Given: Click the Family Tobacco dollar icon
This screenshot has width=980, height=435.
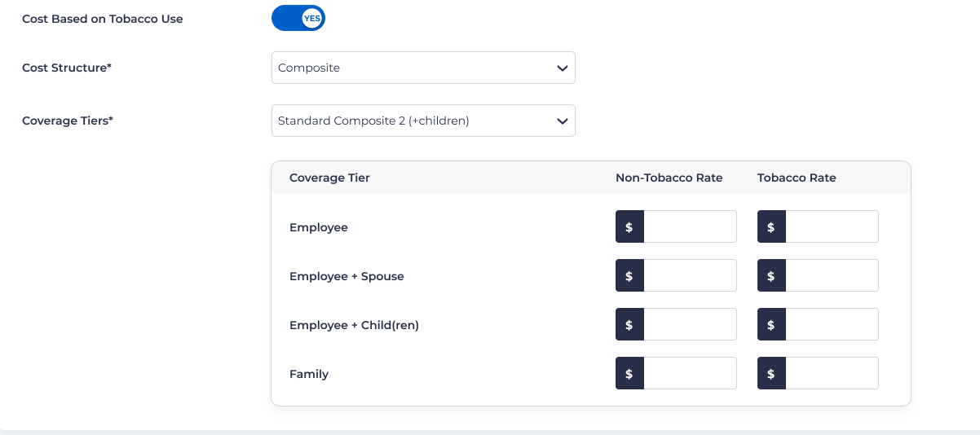Looking at the screenshot, I should tap(771, 374).
